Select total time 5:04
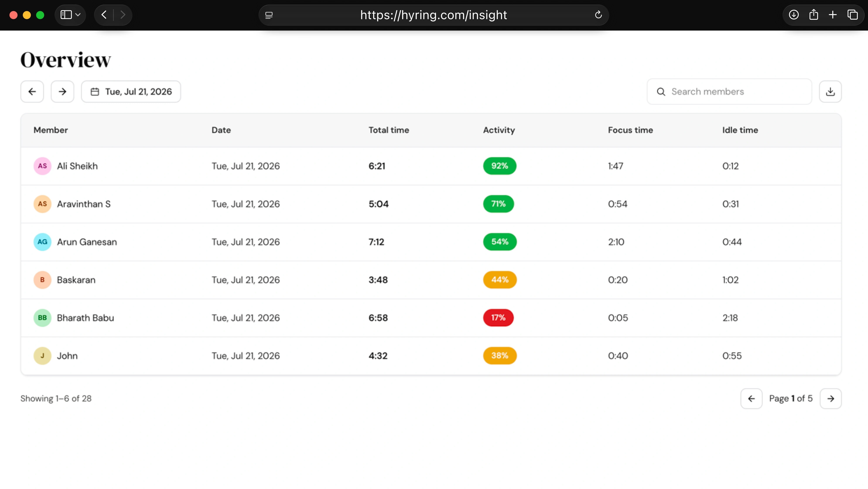Viewport: 868px width, 489px height. (378, 204)
